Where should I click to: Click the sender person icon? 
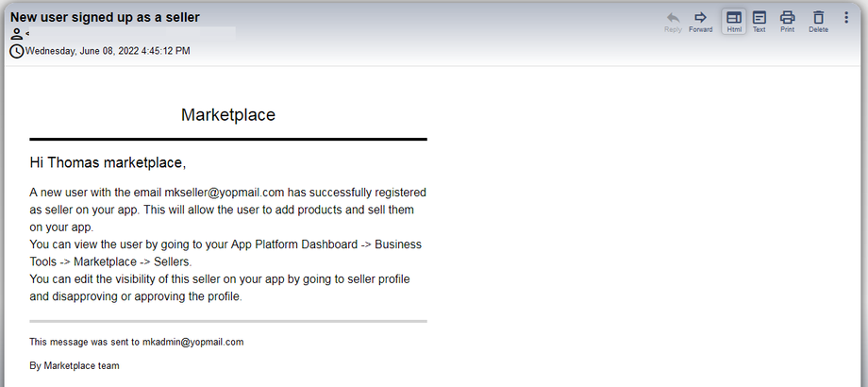(x=17, y=35)
